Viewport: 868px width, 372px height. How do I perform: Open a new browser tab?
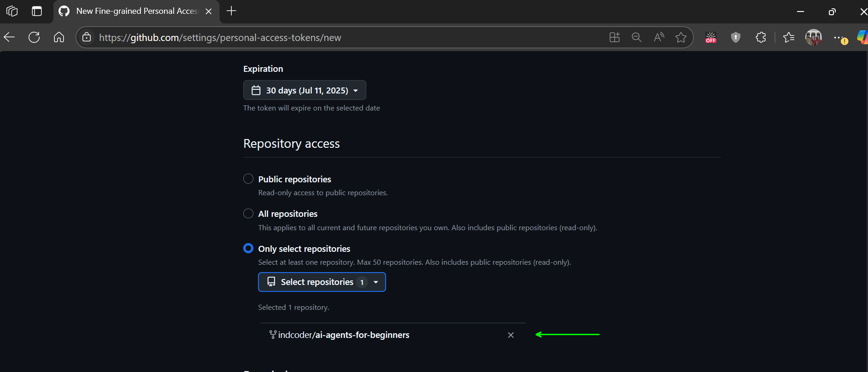[231, 11]
